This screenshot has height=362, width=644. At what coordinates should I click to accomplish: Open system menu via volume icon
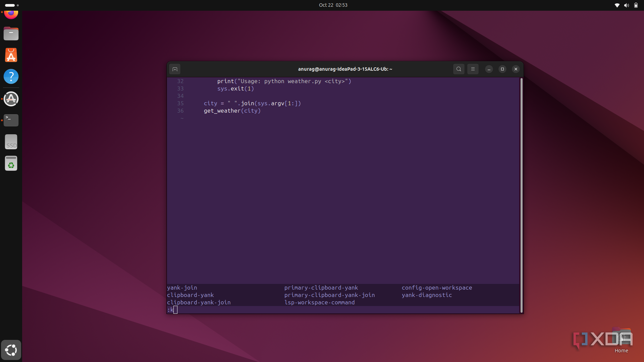pyautogui.click(x=626, y=5)
